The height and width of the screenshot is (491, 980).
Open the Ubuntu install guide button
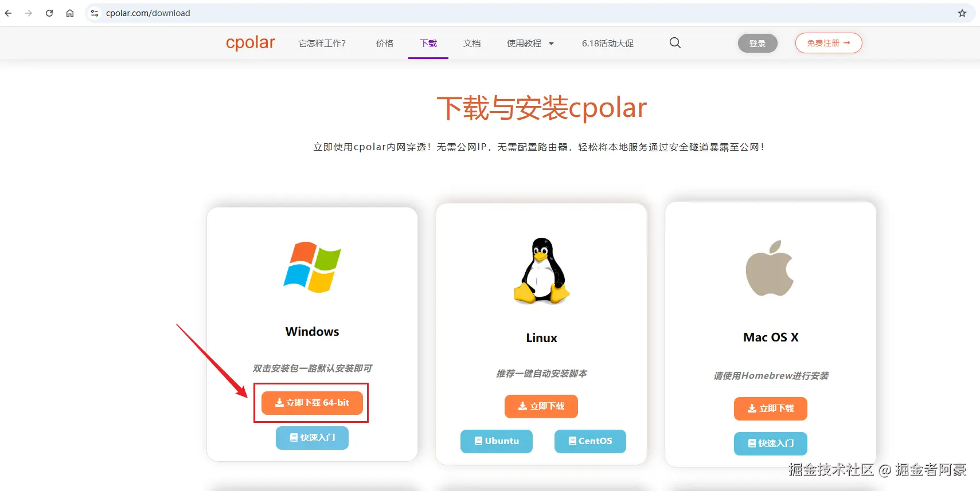tap(497, 441)
